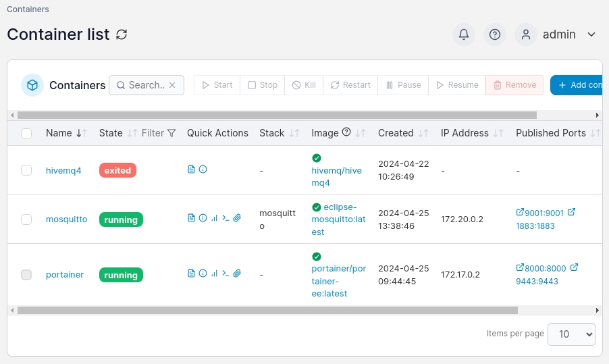Tick the hivemq4 row checkbox
Screen dimensions: 609x364
click(26, 170)
